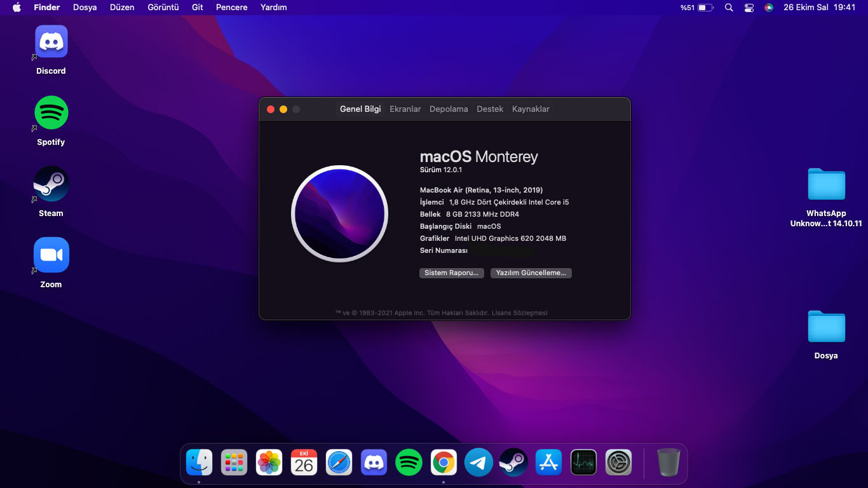Open the Dosya menu
The height and width of the screenshot is (488, 868).
click(85, 8)
